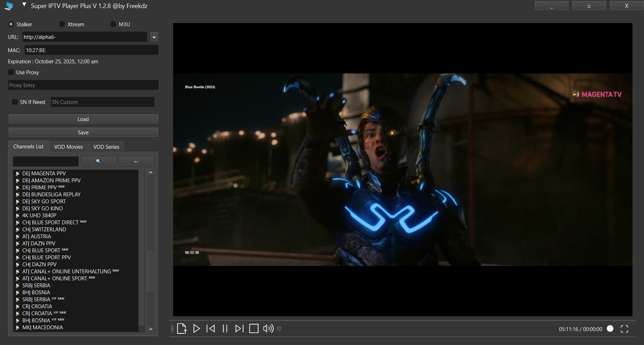Click the back arrow button
644x345 pixels.
click(136, 161)
